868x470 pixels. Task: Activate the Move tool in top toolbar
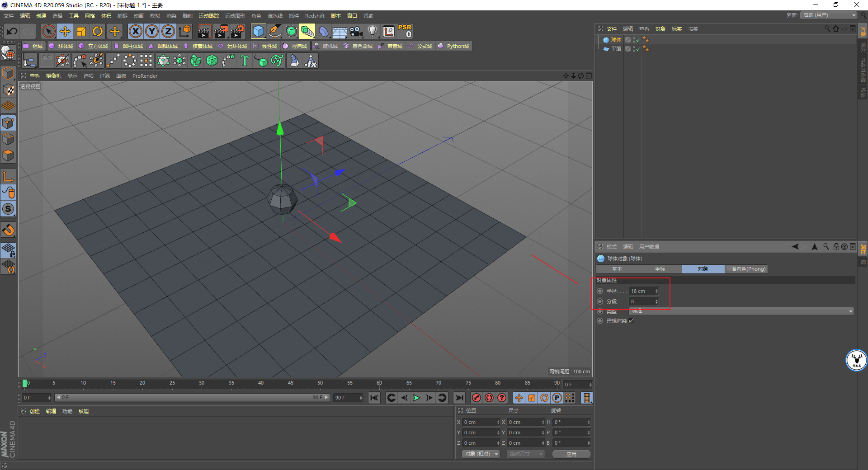pos(65,31)
